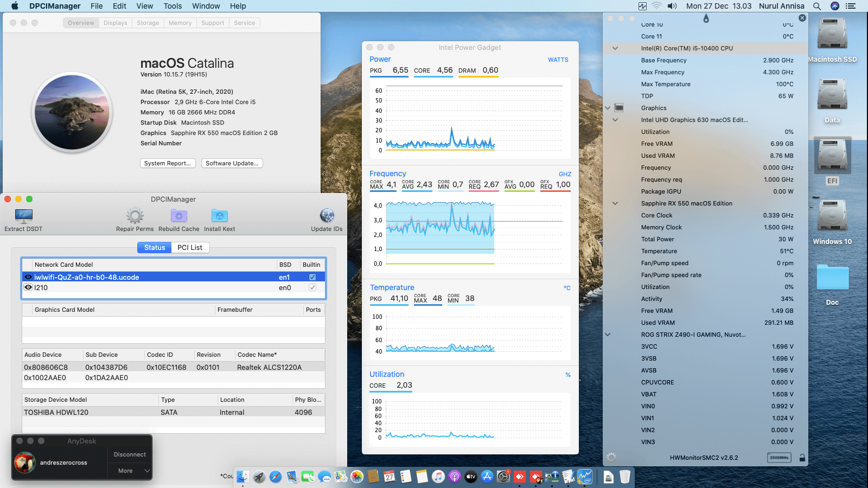Viewport: 868px width, 488px height.
Task: Collapse the Intel Core i5-10400 CPU section
Action: coord(615,48)
